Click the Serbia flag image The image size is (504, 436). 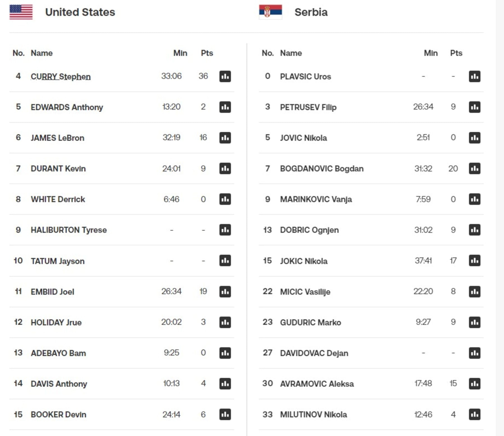(271, 12)
